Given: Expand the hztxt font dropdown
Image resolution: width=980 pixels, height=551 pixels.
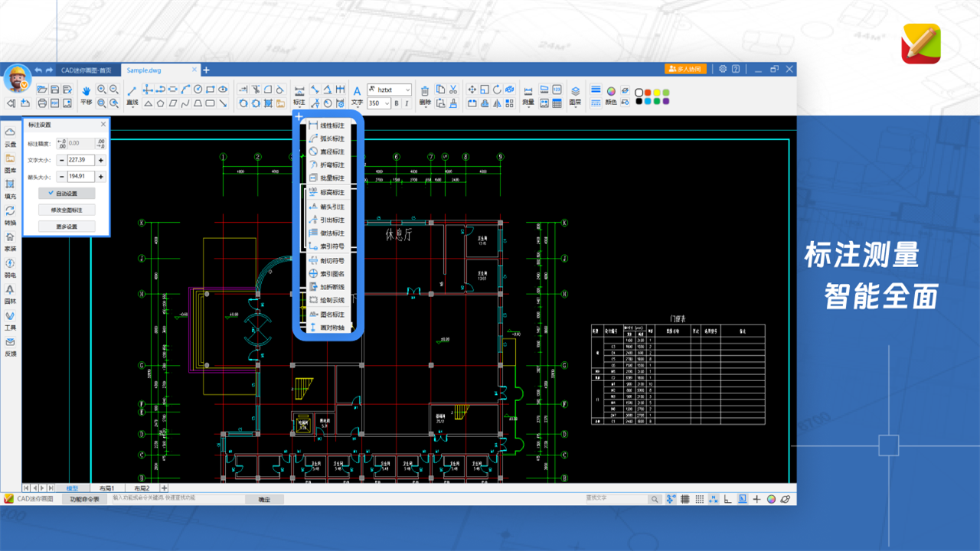Looking at the screenshot, I should point(407,90).
